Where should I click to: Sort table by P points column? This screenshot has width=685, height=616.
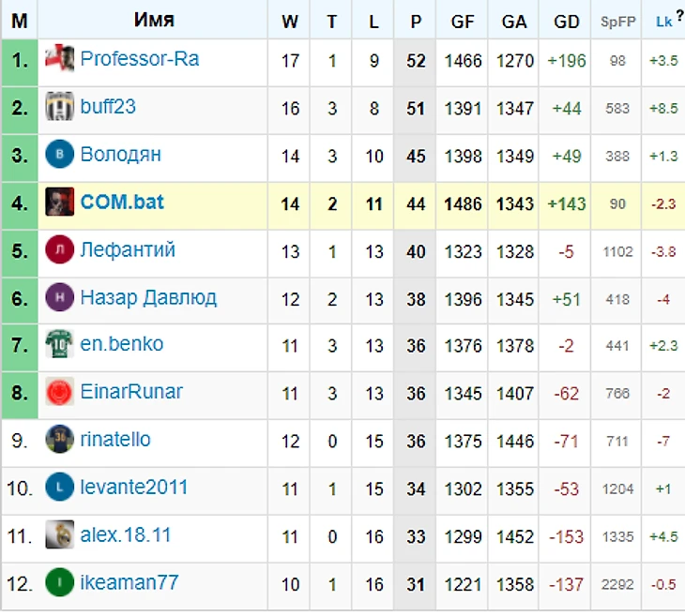click(416, 22)
